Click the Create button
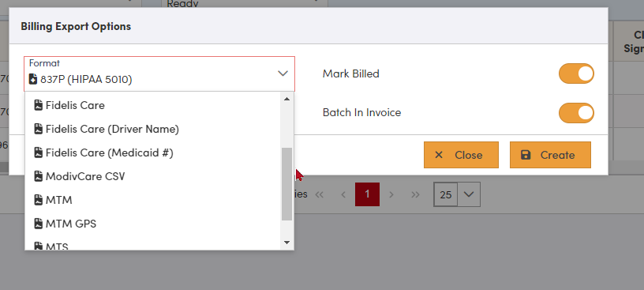The image size is (644, 290). click(x=550, y=155)
